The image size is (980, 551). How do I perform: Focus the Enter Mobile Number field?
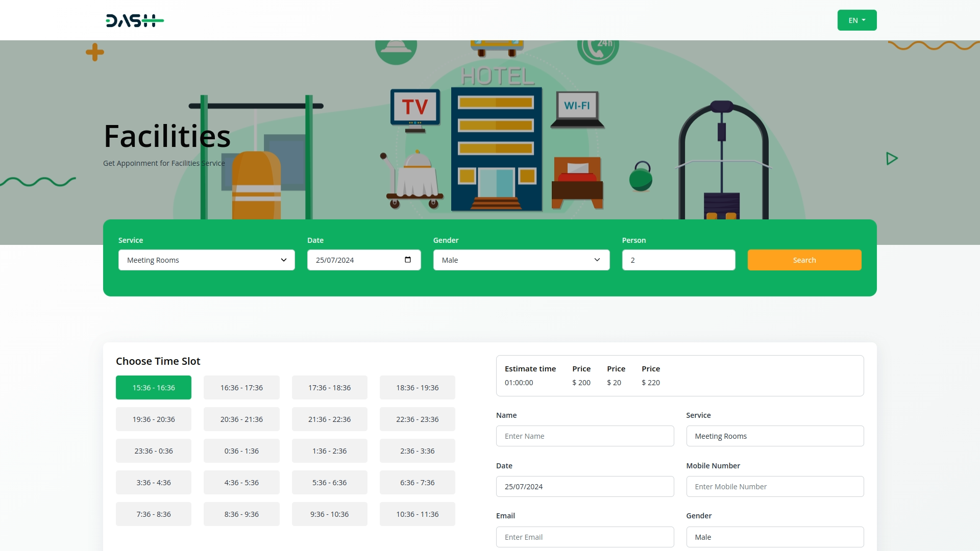click(x=774, y=487)
